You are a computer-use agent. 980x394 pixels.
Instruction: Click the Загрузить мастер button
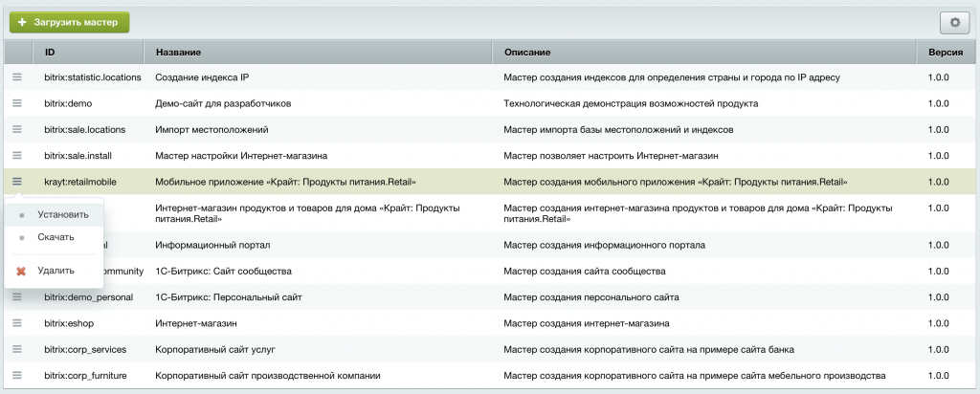tap(69, 23)
